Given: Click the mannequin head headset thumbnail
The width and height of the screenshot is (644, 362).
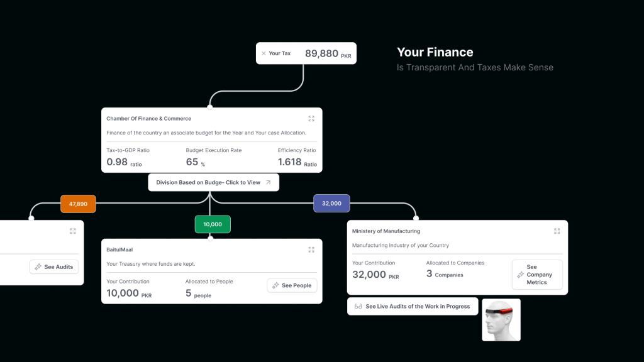Looking at the screenshot, I should pos(501,320).
